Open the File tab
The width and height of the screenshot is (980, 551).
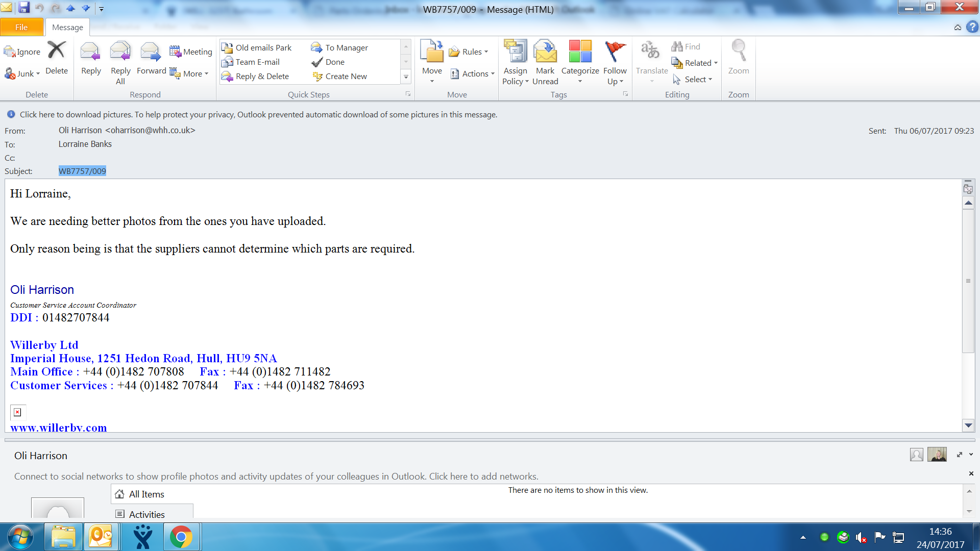[x=21, y=27]
